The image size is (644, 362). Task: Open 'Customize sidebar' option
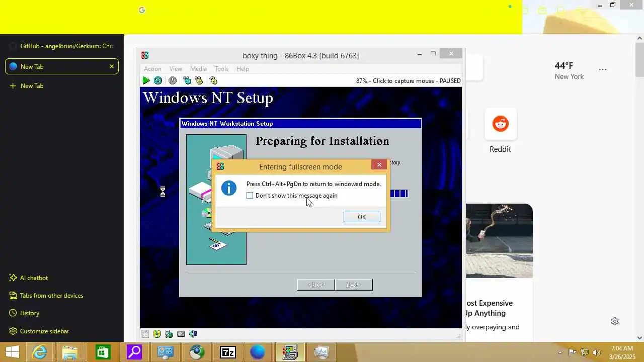pyautogui.click(x=39, y=331)
